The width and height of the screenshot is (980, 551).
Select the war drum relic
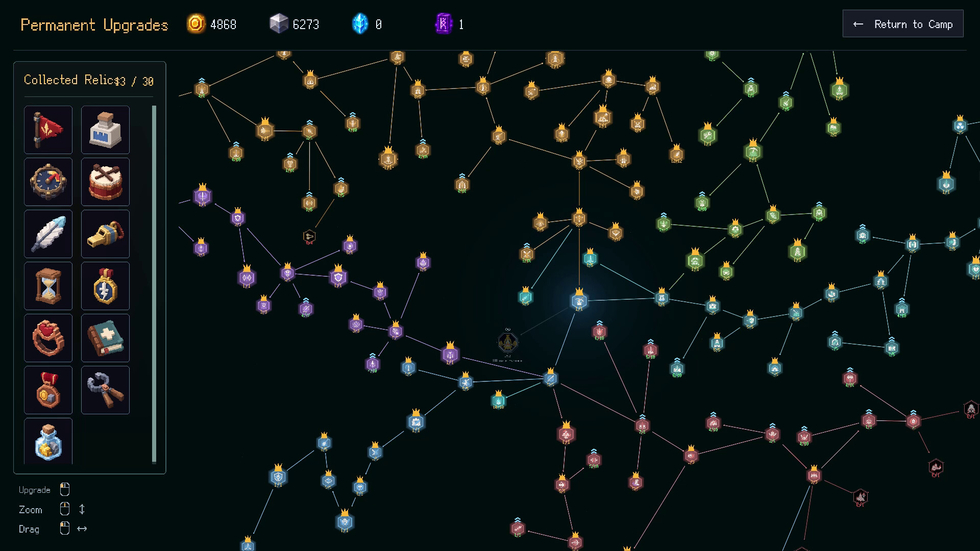click(105, 182)
